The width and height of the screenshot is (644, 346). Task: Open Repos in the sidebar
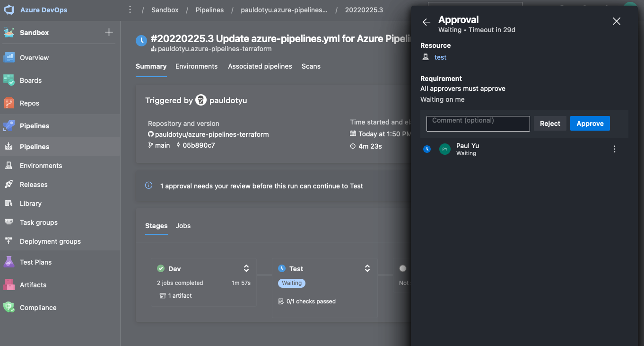pos(29,103)
